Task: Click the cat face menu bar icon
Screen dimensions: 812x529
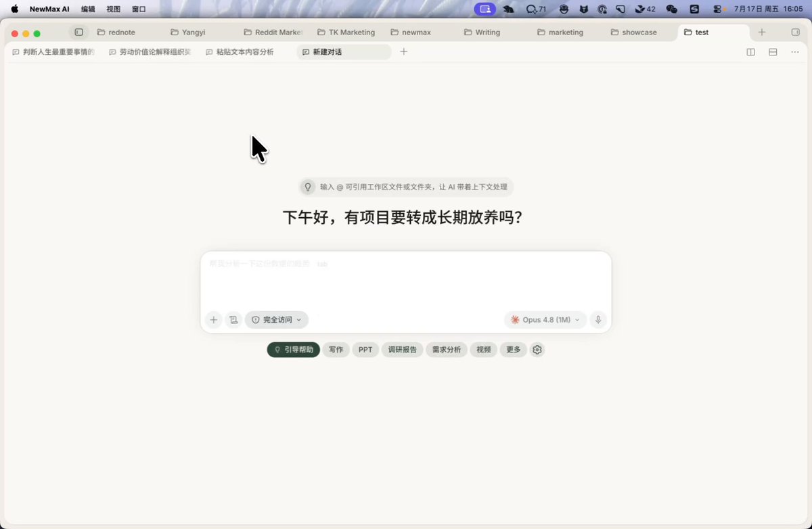Action: tap(583, 9)
